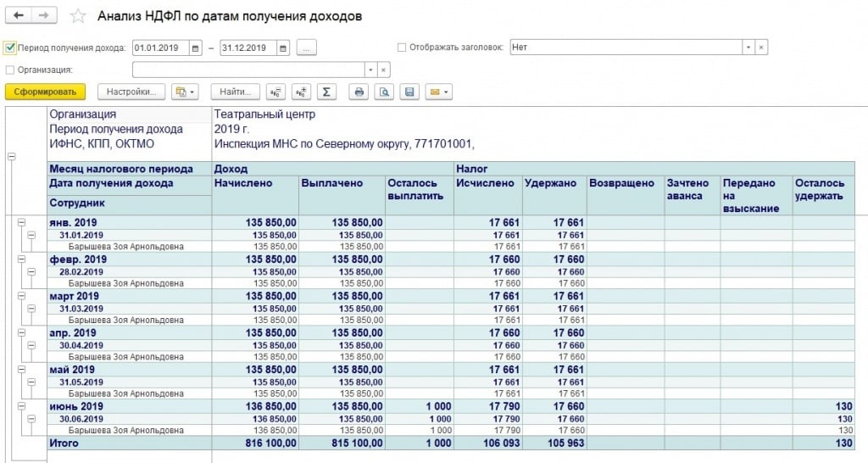This screenshot has width=868, height=463.
Task: Save report using the floppy disk icon
Action: pos(409,92)
